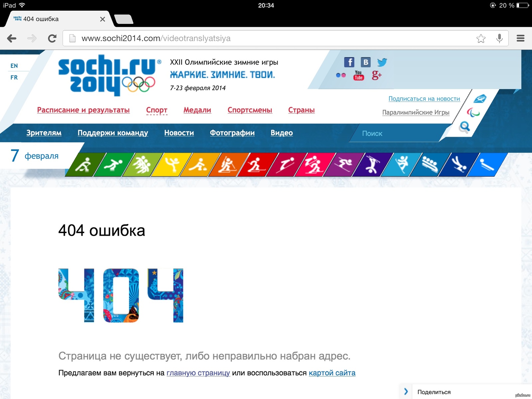Image resolution: width=532 pixels, height=399 pixels.
Task: Click the Google Plus icon
Action: (376, 75)
